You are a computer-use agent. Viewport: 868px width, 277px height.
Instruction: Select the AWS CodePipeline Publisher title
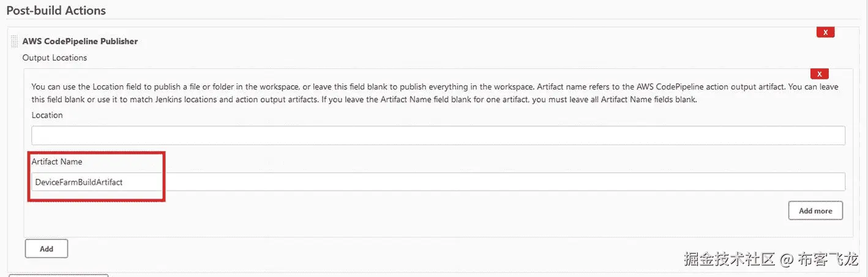pos(80,42)
